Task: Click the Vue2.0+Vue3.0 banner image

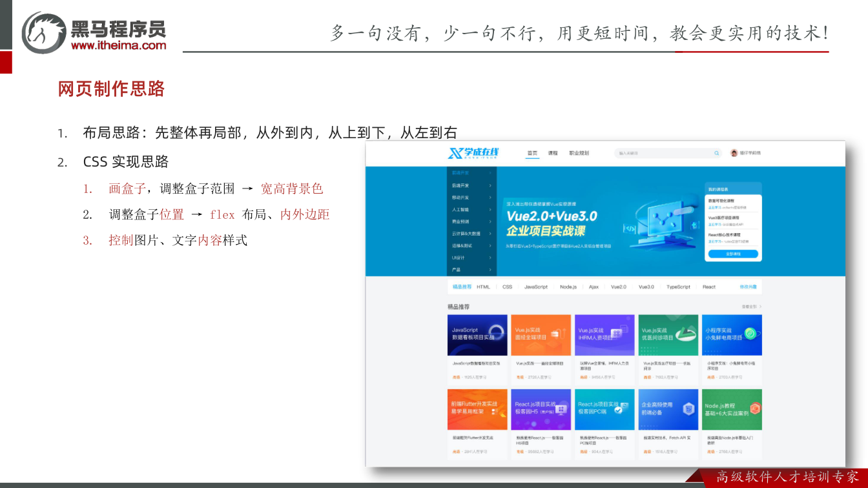Action: [601, 221]
